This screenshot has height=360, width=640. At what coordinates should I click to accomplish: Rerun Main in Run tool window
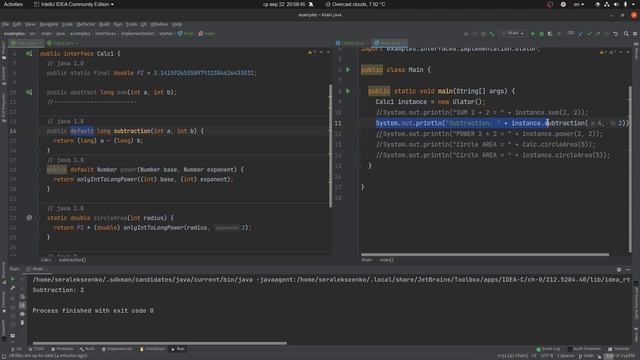point(13,280)
